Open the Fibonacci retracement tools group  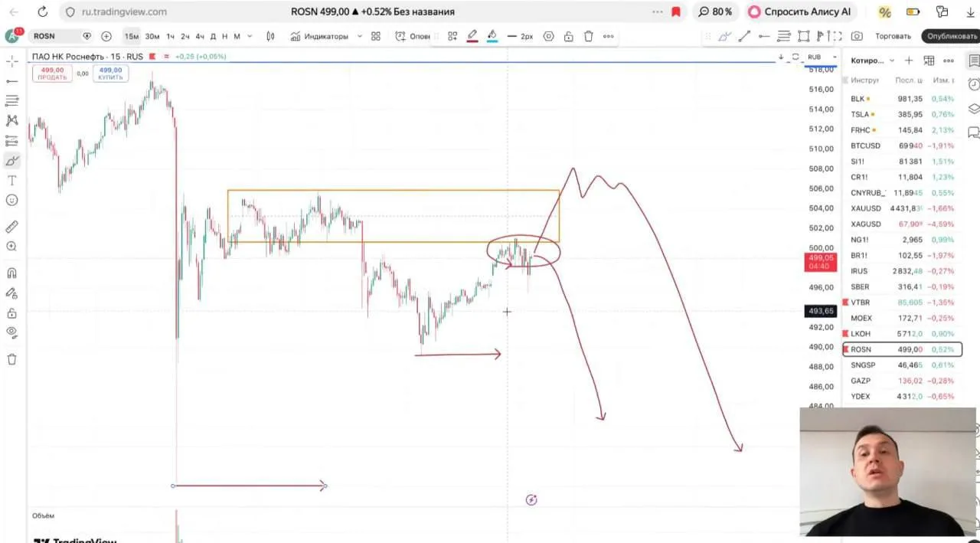click(x=11, y=101)
